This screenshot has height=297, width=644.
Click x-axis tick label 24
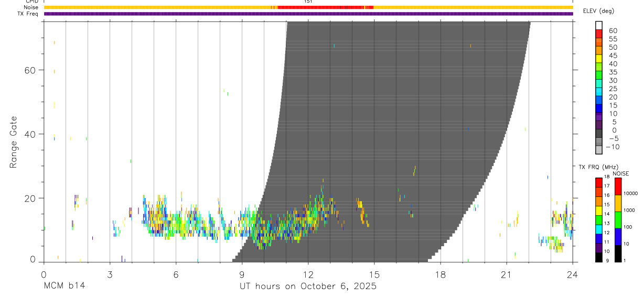572,274
